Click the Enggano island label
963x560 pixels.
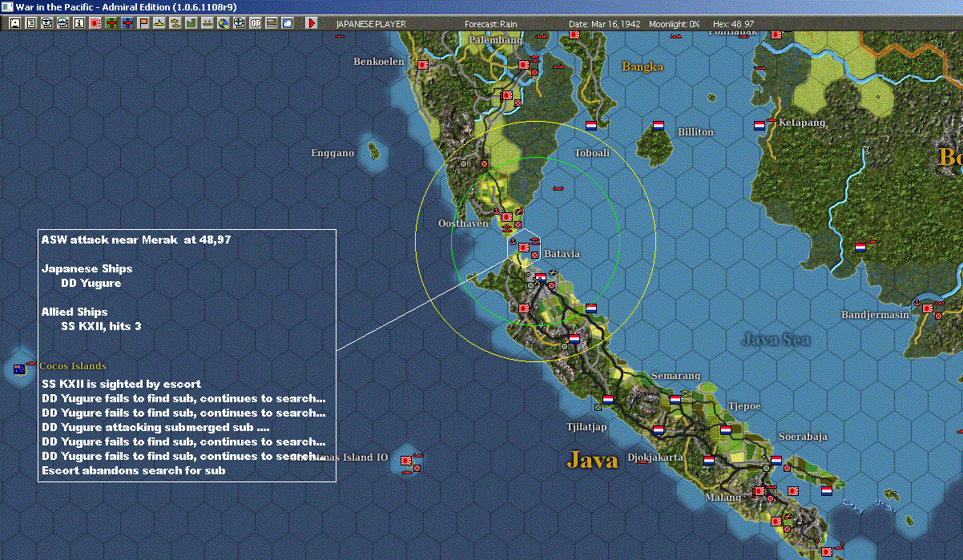point(332,153)
